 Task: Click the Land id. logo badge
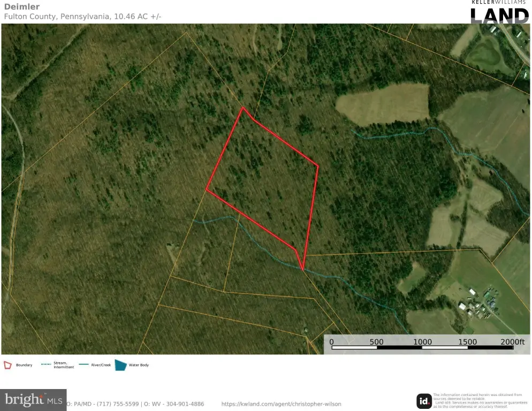[424, 401]
